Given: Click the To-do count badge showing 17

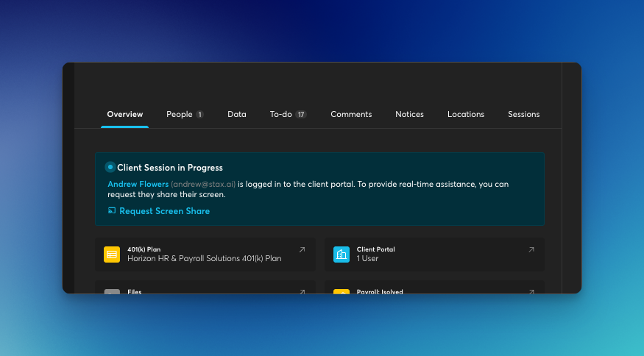Looking at the screenshot, I should point(301,115).
